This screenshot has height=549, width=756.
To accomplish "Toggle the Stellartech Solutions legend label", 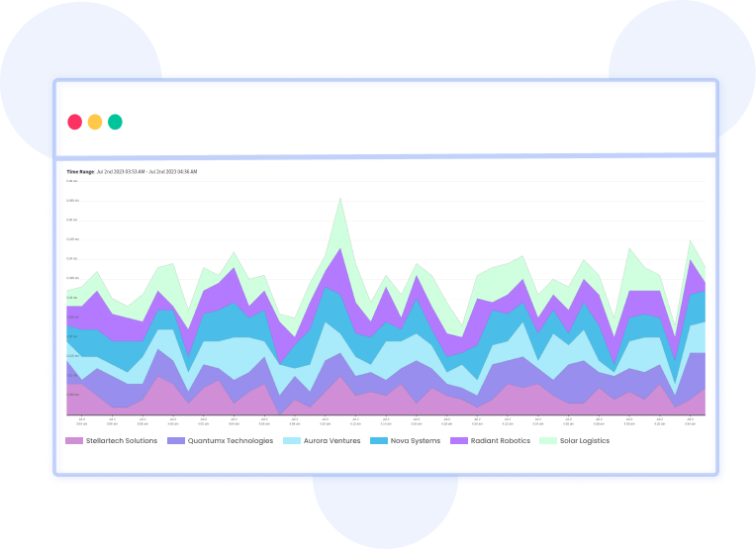I will click(x=122, y=440).
